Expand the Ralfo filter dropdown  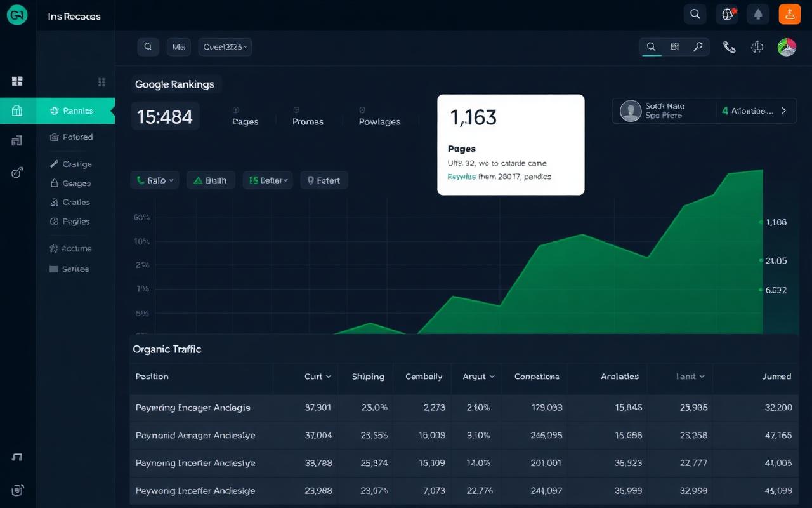click(155, 180)
